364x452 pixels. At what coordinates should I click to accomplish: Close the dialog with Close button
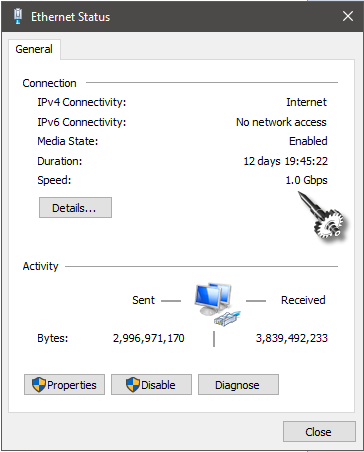click(319, 432)
